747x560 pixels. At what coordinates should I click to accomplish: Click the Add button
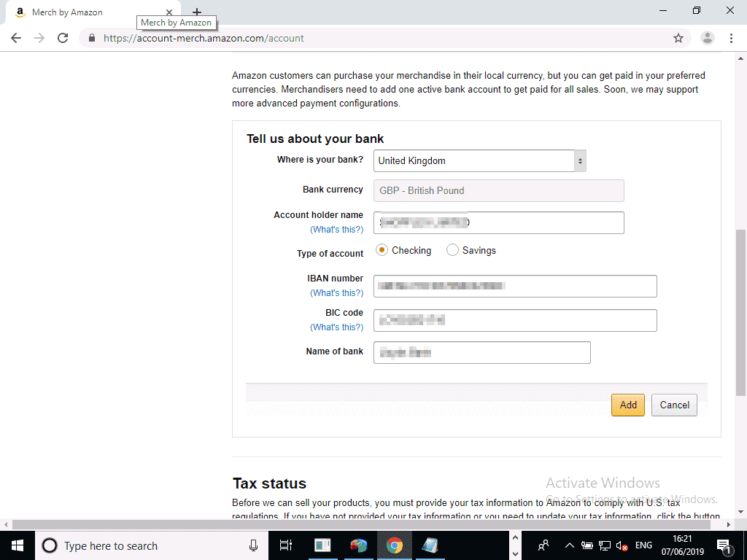(628, 405)
